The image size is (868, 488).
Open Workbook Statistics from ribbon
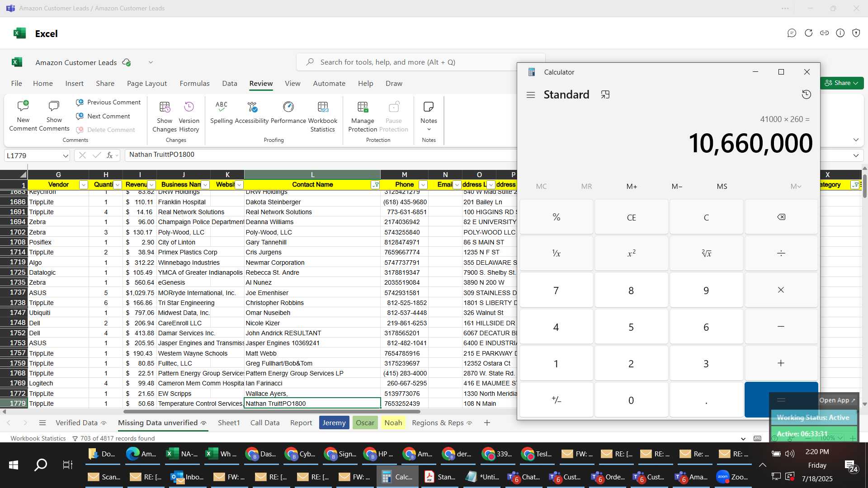pyautogui.click(x=323, y=116)
